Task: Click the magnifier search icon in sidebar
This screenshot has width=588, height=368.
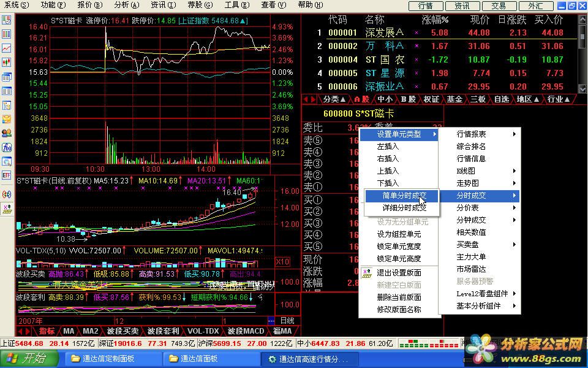Action: click(x=6, y=161)
